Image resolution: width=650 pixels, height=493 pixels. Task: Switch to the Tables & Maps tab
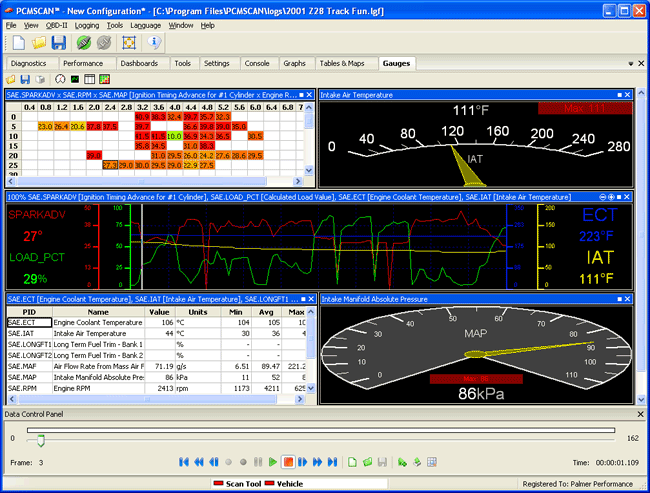pos(341,63)
